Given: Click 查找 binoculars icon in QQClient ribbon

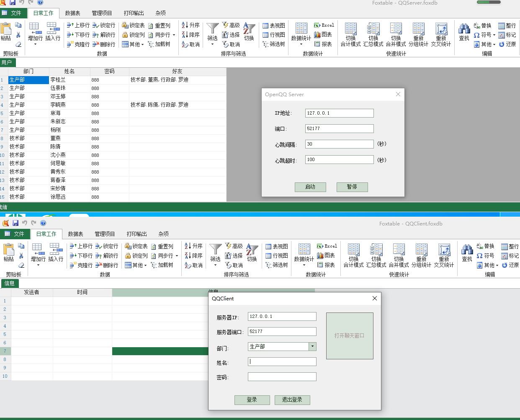Looking at the screenshot, I should 467,250.
